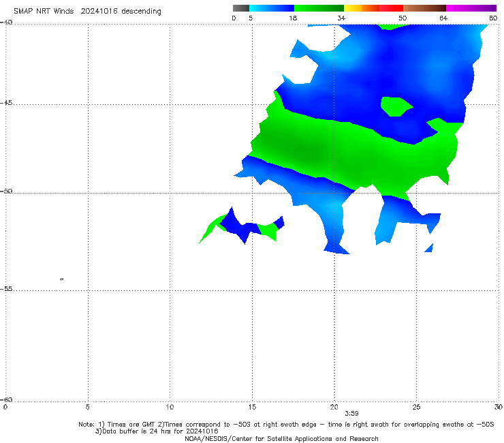This screenshot has height=443, width=504.
Task: Click the NOAA/NESDIS Center for Satellite Applications credit
Action: [281, 438]
